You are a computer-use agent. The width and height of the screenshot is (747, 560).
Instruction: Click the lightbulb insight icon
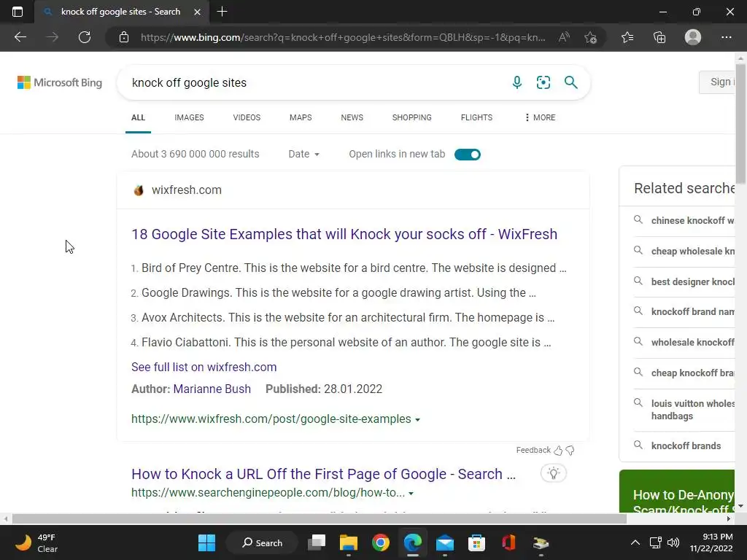[x=554, y=473]
